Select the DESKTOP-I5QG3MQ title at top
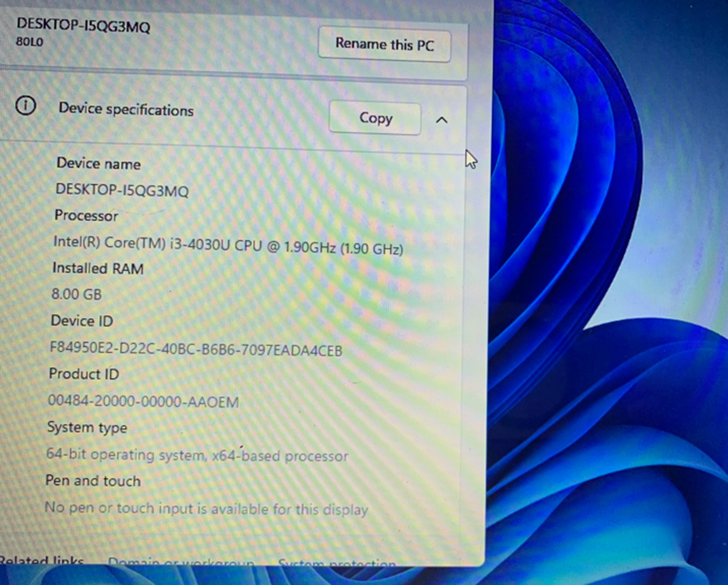Screen dimensions: 728x585 pos(83,25)
